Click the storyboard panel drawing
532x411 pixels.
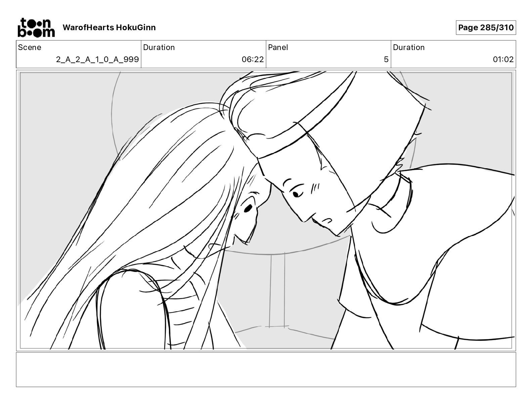tap(266, 211)
